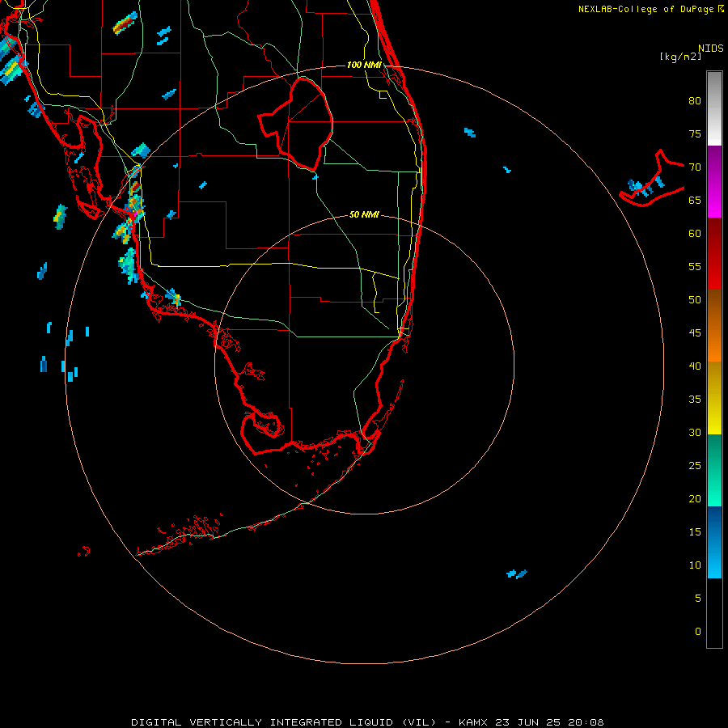The width and height of the screenshot is (728, 728).
Task: Click the 15 value on the color scale
Action: click(x=695, y=531)
